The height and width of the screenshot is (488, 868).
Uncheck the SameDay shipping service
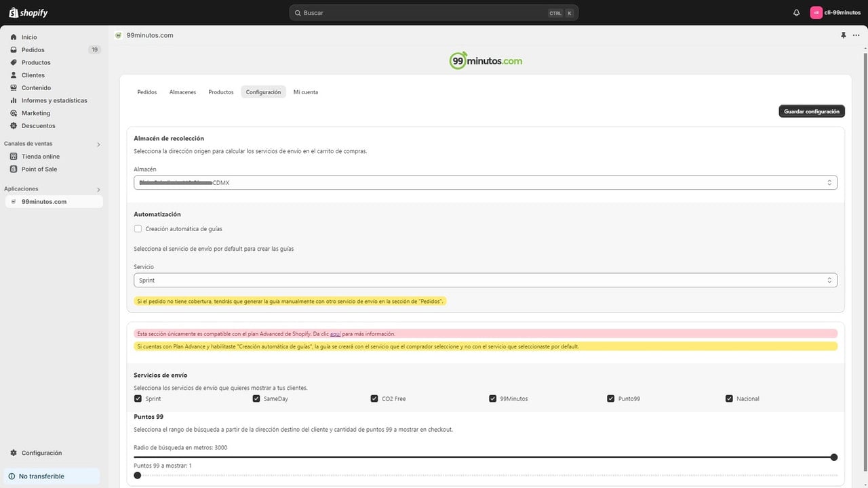point(256,399)
